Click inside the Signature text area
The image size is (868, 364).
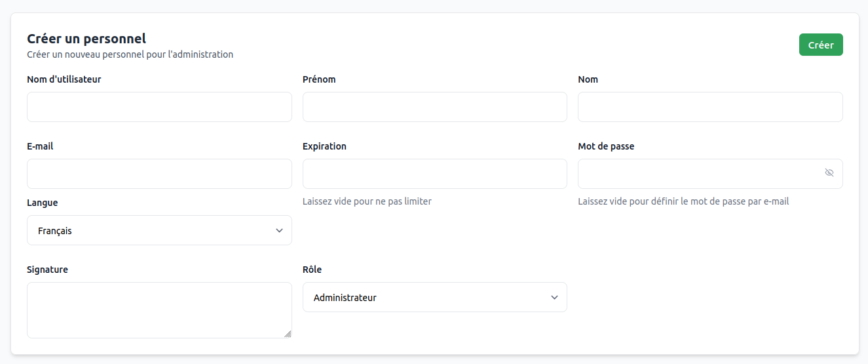(x=159, y=310)
